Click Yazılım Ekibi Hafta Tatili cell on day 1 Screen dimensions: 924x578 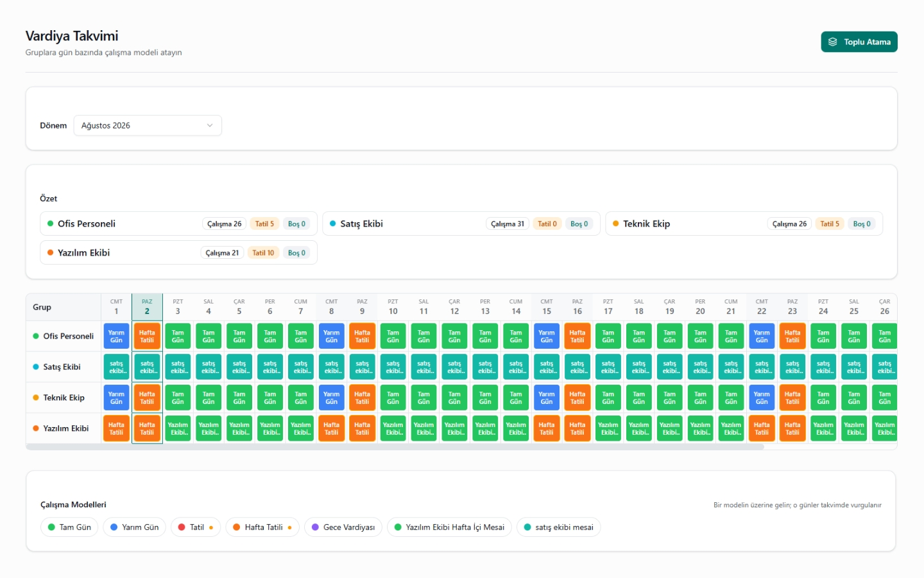pyautogui.click(x=116, y=428)
